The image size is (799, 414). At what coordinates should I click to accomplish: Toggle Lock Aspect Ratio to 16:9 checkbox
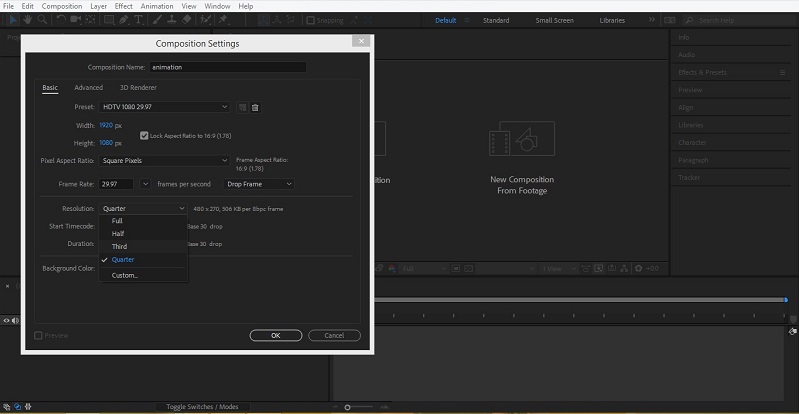[144, 136]
